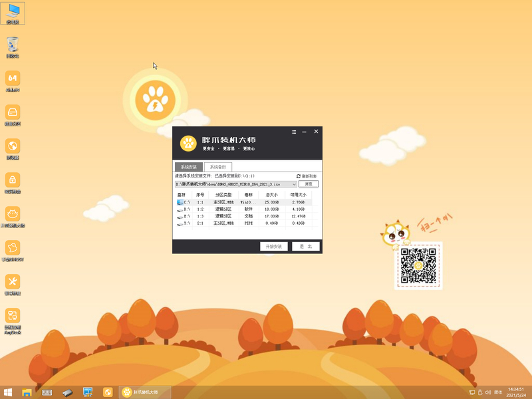Image resolution: width=532 pixels, height=399 pixels.
Task: Launch the cat-face installer desktop shortcut
Action: coord(13,217)
